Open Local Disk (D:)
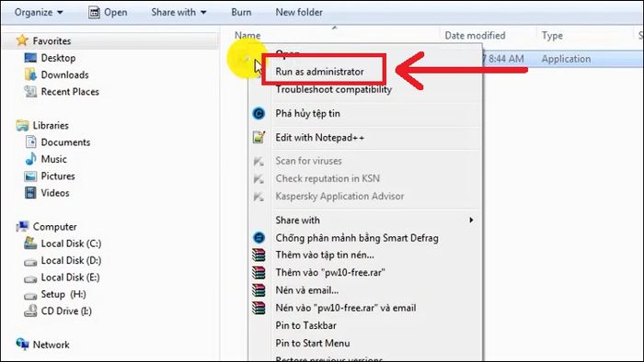Viewport: 644px width, 362px height. click(71, 260)
